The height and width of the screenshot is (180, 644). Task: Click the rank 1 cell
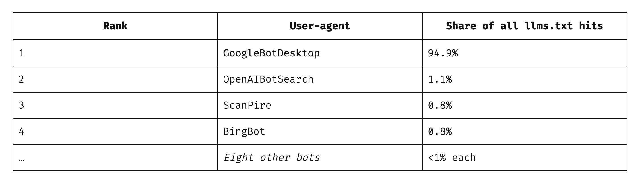pos(22,53)
